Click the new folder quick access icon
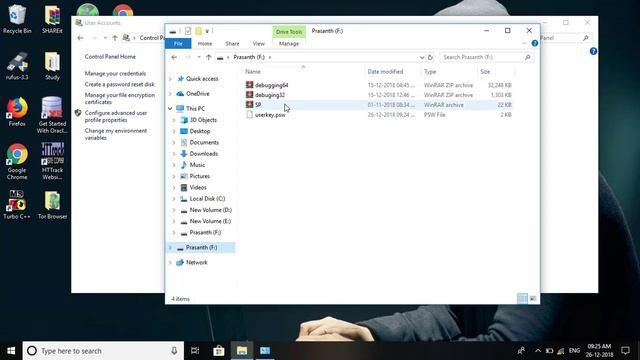Screen dimensions: 640x360 coord(198,31)
